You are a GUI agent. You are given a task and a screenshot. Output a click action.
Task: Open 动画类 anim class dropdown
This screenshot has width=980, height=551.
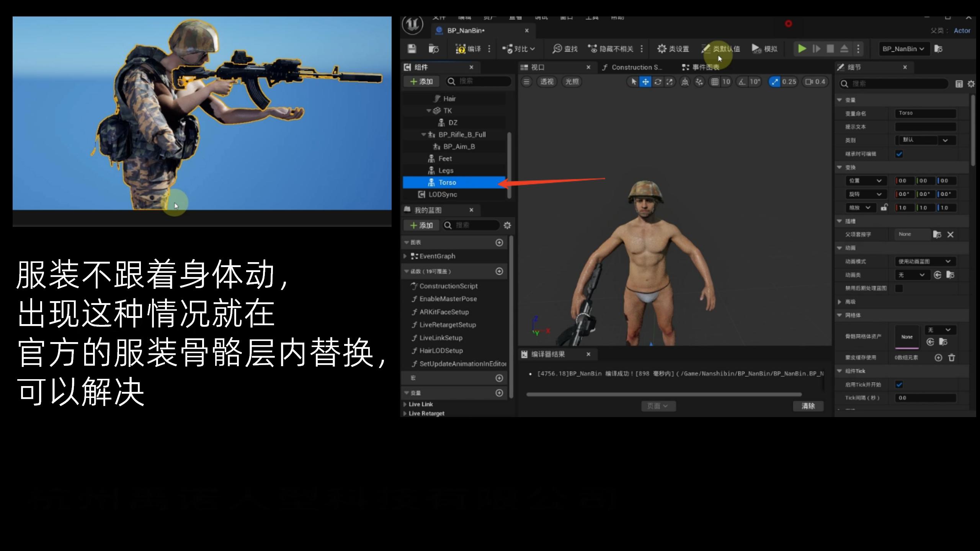pyautogui.click(x=912, y=275)
